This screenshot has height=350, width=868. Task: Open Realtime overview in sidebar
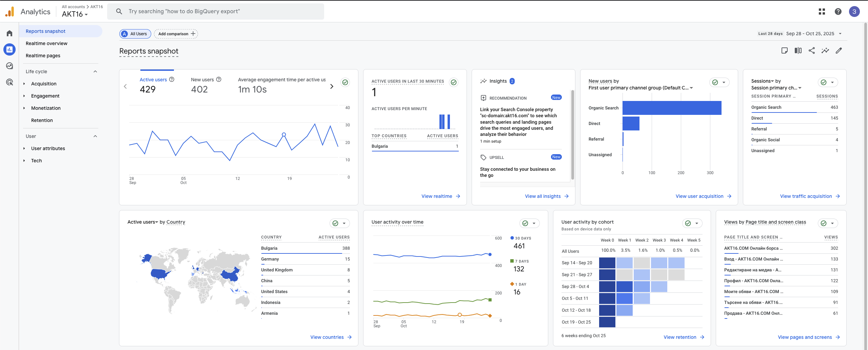pyautogui.click(x=46, y=43)
